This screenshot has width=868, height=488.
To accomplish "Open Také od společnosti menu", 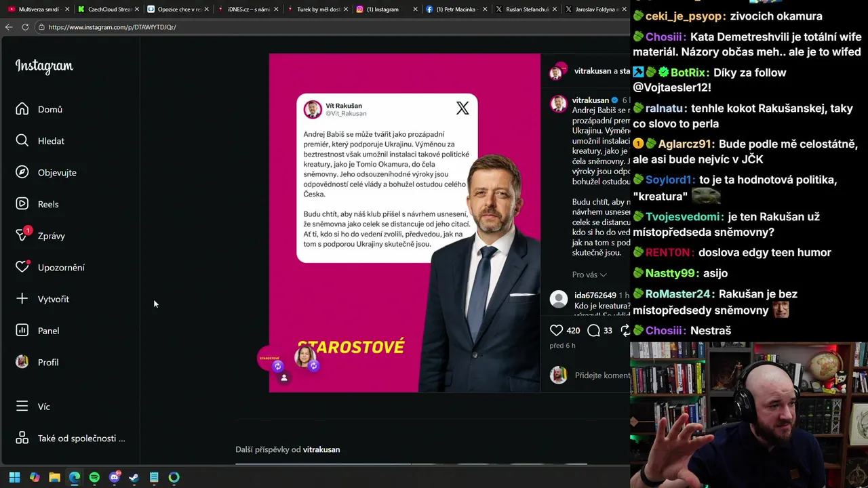I will click(71, 438).
